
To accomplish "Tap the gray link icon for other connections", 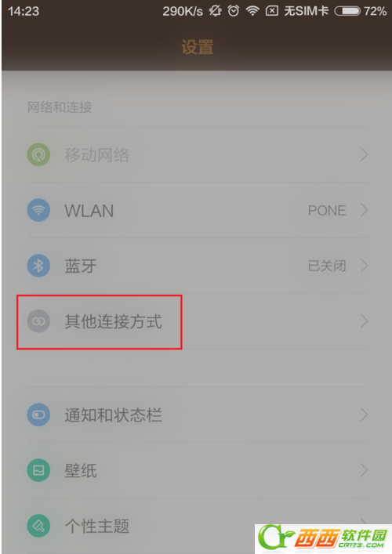I will (x=38, y=321).
